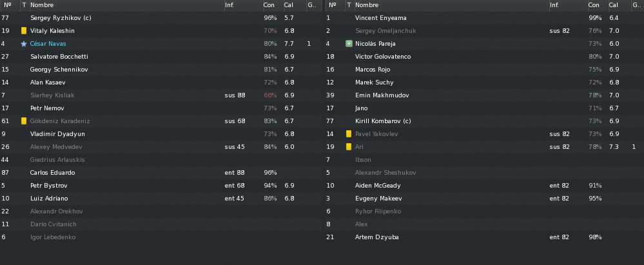
Task: Click the yellow card icon beside Ari
Action: (349, 146)
